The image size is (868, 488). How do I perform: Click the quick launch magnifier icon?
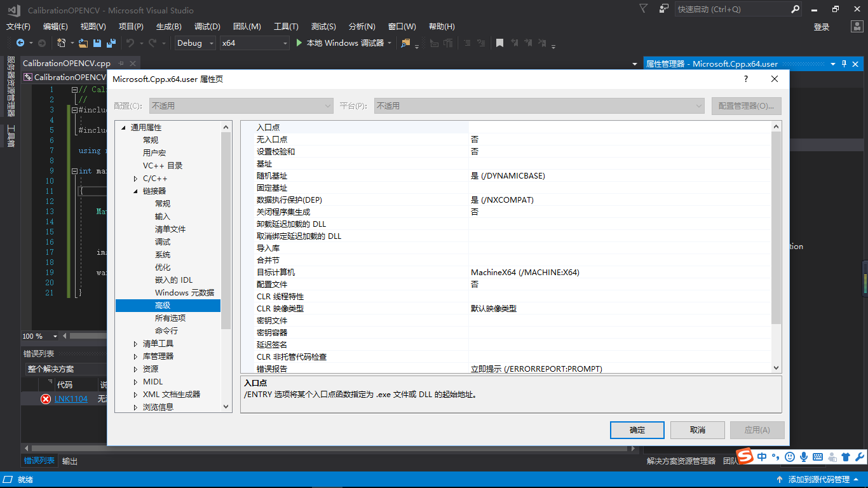pos(795,10)
